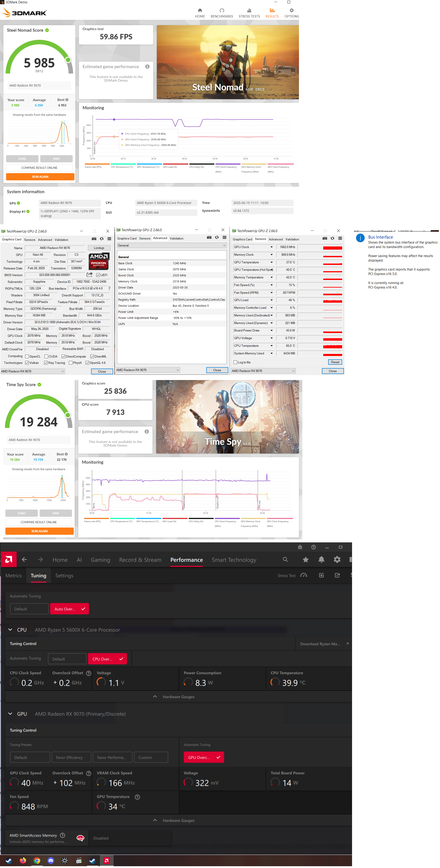Click COMPARE RESULT ONLINE under Time Spy score
Viewport: 440px width, 868px height.
pos(39,522)
